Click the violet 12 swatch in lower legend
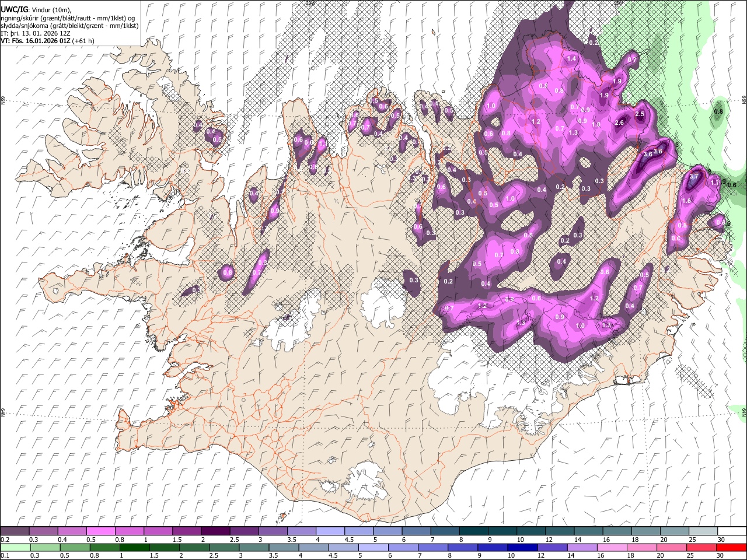The width and height of the screenshot is (747, 560). 551,547
